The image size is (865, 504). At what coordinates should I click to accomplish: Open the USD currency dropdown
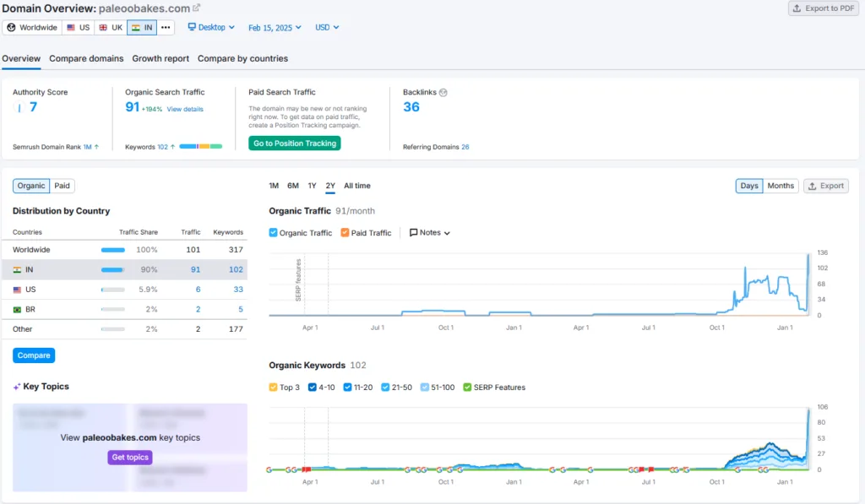327,28
